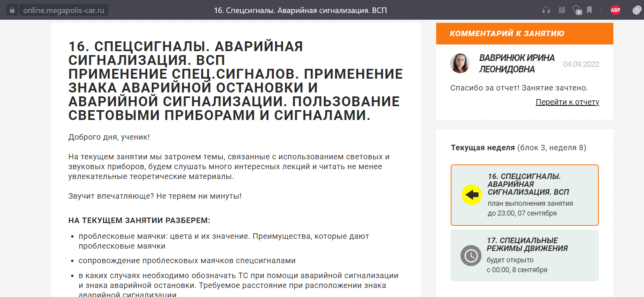Follow the "Перейти к отчету" link
The width and height of the screenshot is (644, 297).
567,102
